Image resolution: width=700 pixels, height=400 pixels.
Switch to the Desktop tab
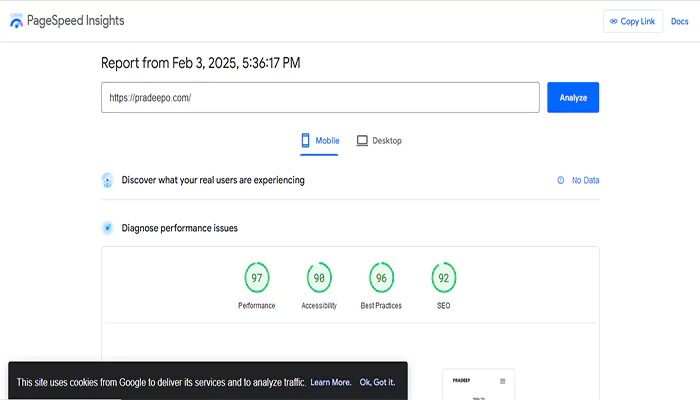[x=379, y=141]
